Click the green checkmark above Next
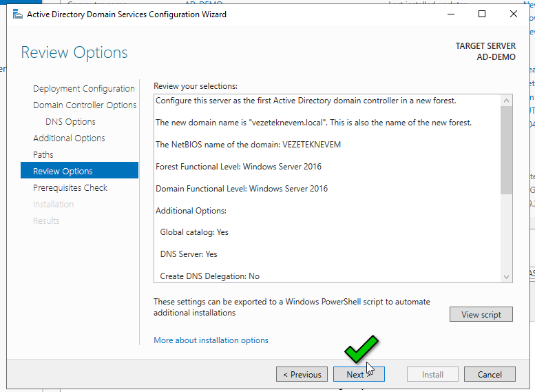 pos(361,348)
